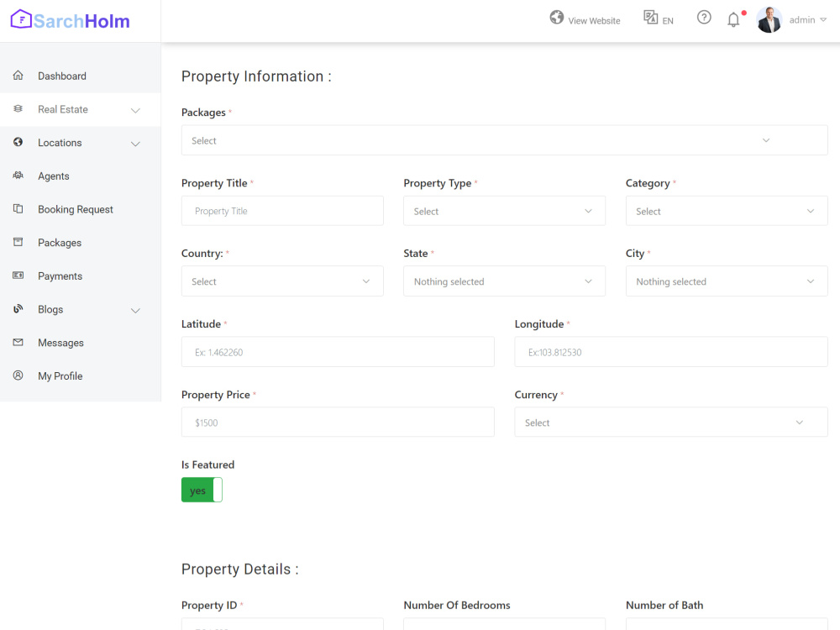The height and width of the screenshot is (630, 840).
Task: Open the Country dropdown
Action: (282, 281)
